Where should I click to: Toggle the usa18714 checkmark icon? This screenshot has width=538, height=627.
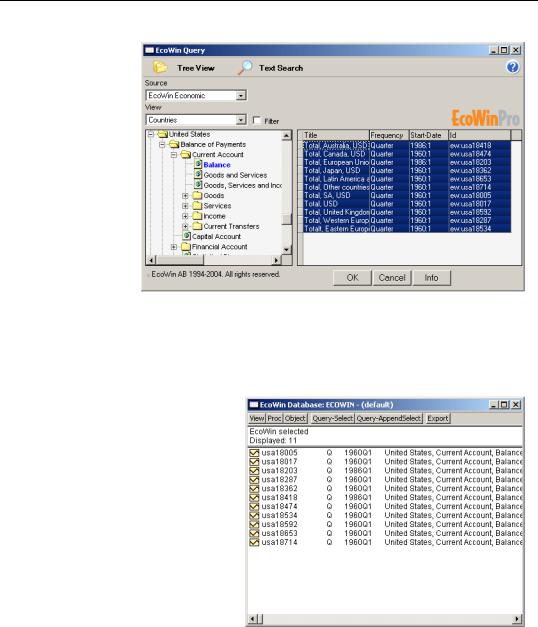point(254,542)
